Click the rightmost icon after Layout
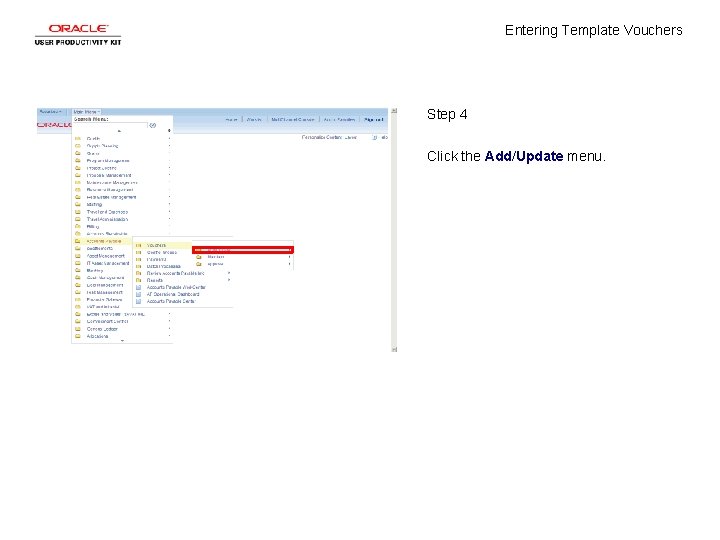720x540 pixels. coord(385,137)
